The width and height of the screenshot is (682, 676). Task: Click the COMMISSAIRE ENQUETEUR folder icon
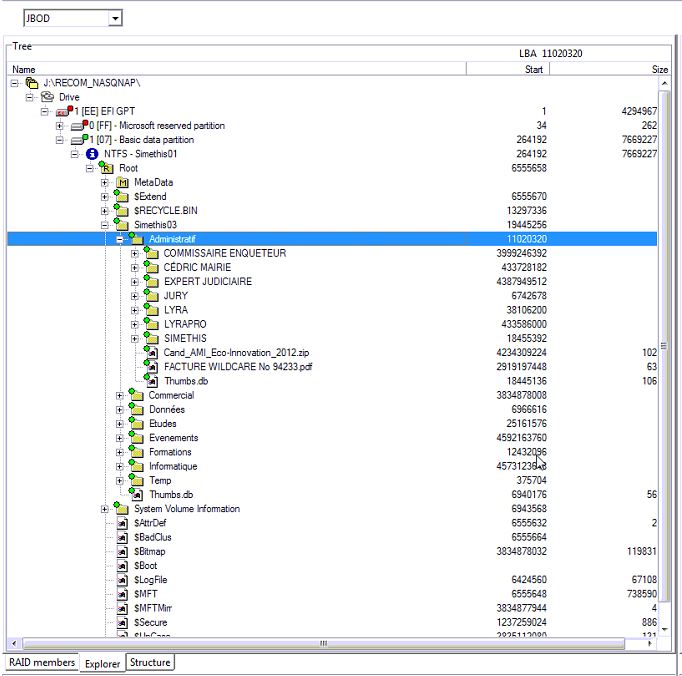pyautogui.click(x=151, y=253)
